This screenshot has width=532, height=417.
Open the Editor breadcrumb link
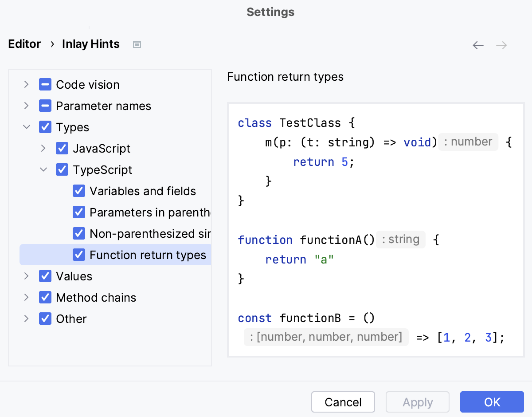tap(24, 44)
